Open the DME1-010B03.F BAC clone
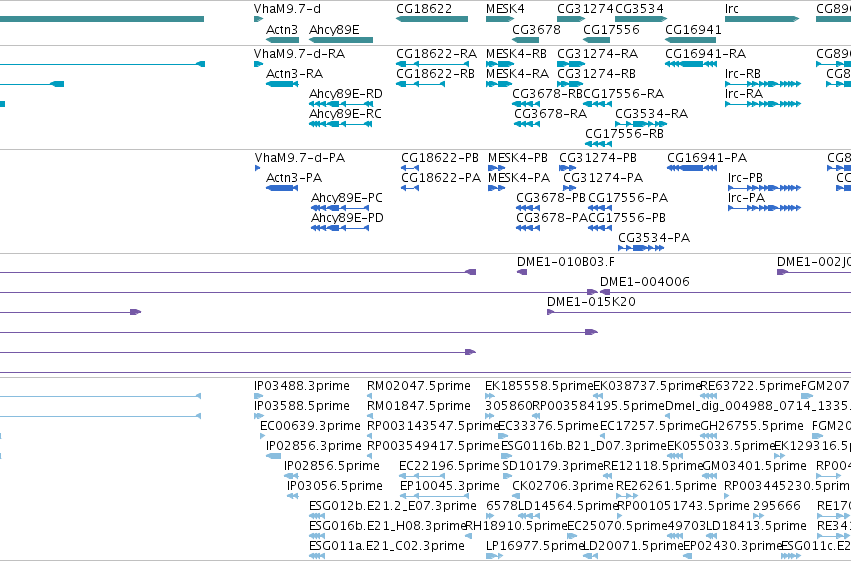 tap(522, 272)
